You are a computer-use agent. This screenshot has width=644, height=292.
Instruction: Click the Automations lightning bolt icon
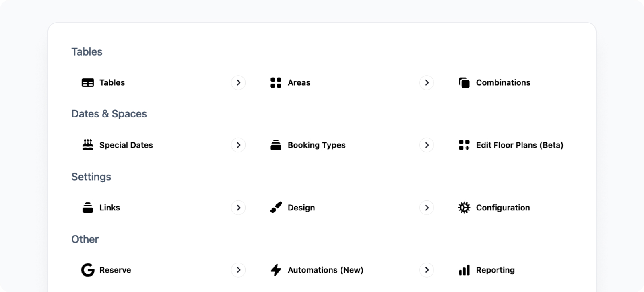tap(276, 270)
